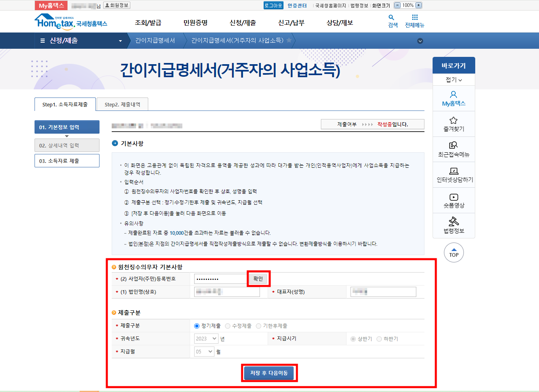Click the My홈택스 red tab at top
This screenshot has width=539, height=392.
(51, 6)
